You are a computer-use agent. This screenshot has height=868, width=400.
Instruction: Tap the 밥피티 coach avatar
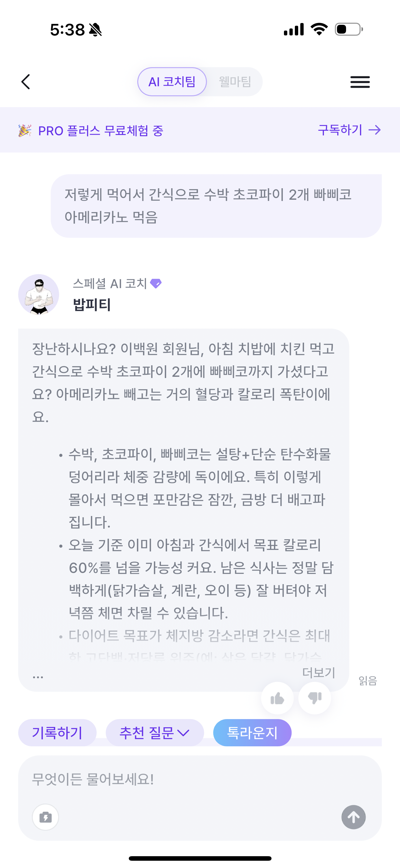tap(39, 294)
